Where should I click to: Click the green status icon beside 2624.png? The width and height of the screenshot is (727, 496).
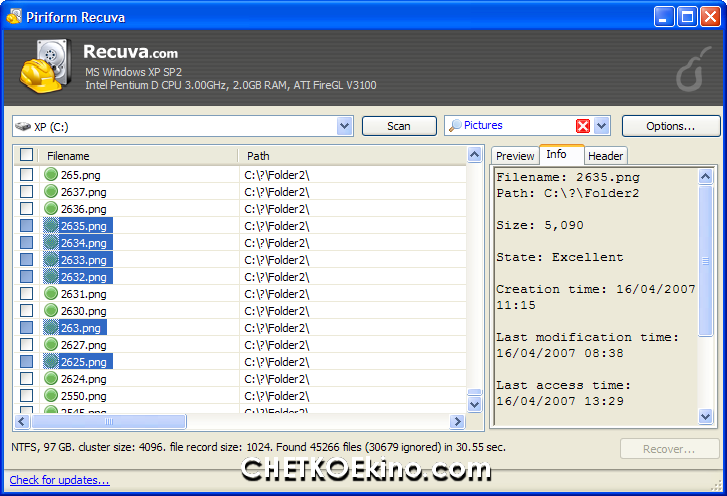pos(51,379)
